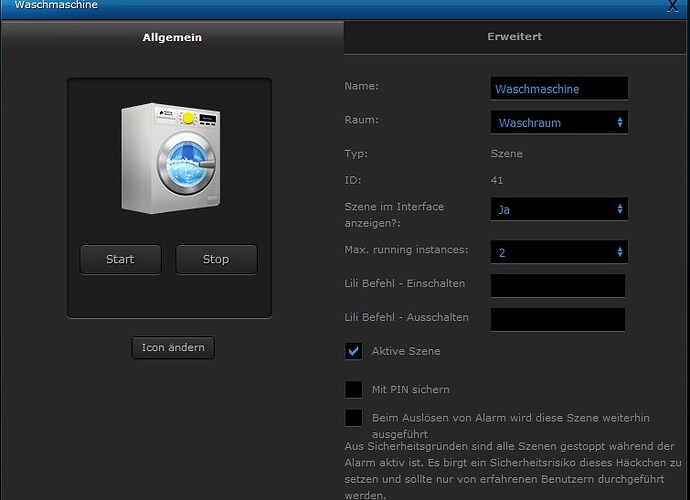Viewport: 690px width, 500px height.
Task: Switch to the Erweitert tab
Action: pos(514,37)
